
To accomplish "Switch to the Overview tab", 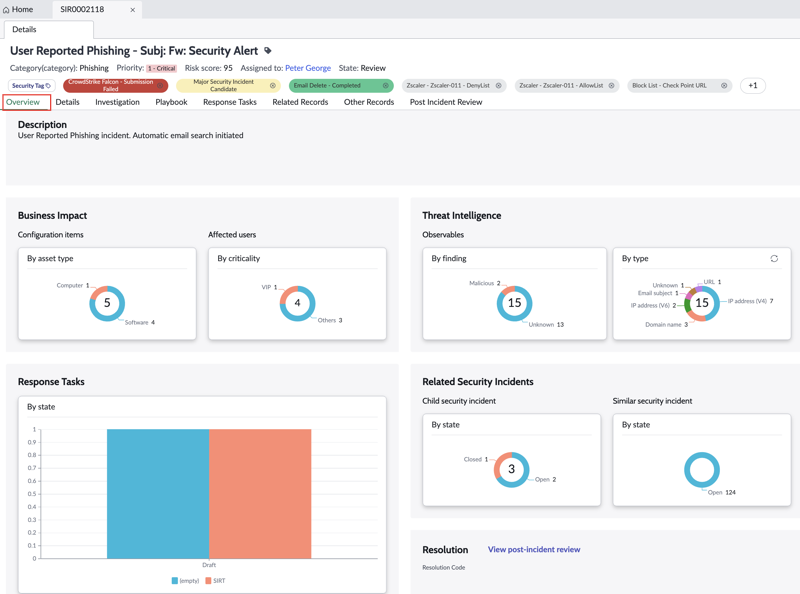I will click(23, 102).
